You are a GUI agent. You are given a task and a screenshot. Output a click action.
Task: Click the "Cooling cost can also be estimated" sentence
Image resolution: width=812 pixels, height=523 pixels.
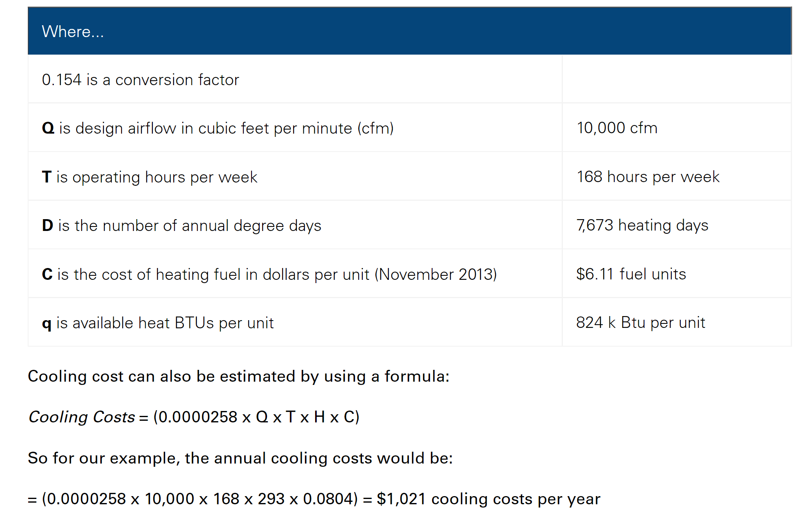tap(238, 376)
